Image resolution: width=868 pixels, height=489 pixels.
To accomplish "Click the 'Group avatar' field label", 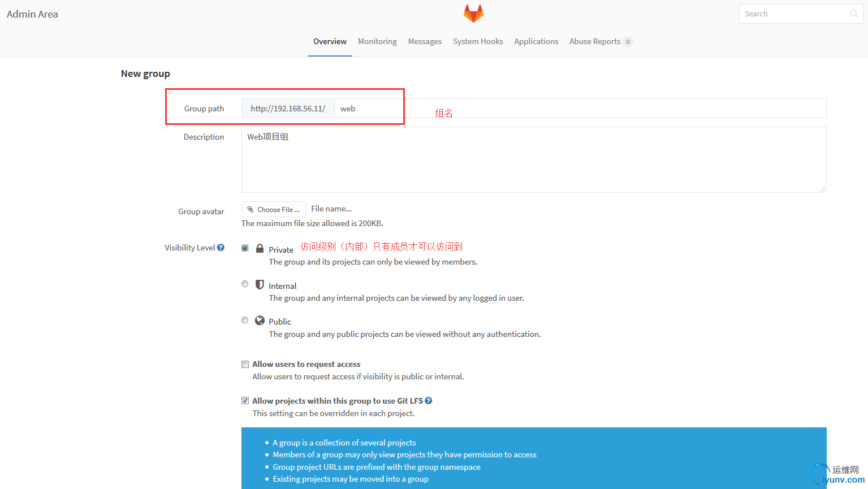I will click(201, 211).
